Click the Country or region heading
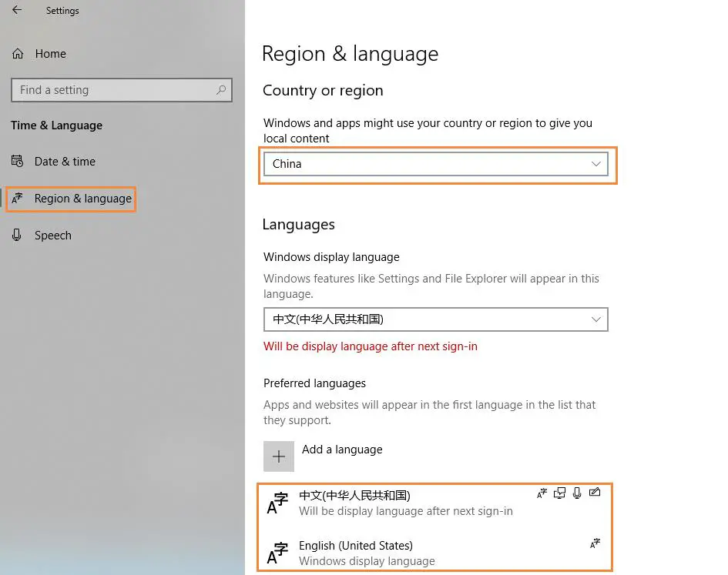The image size is (728, 575). [323, 90]
